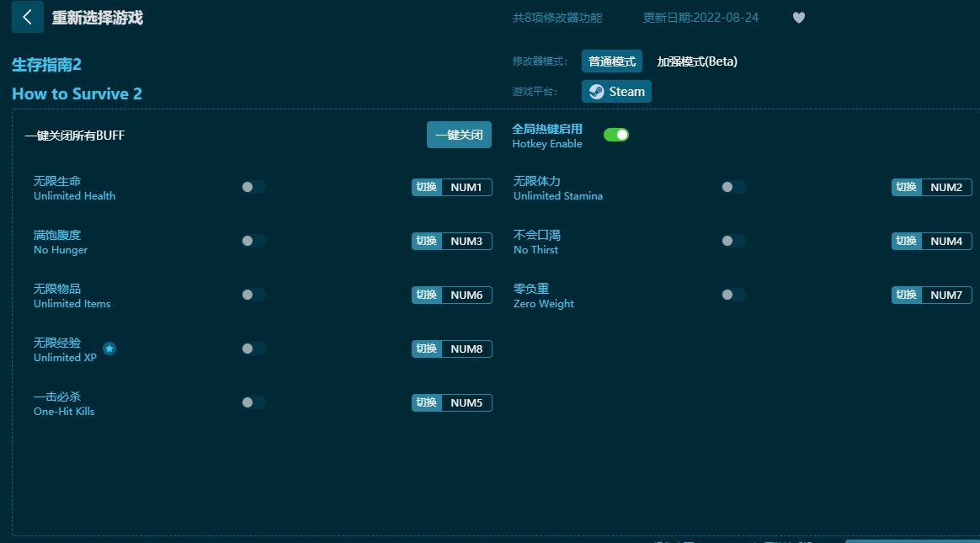Image resolution: width=980 pixels, height=543 pixels.
Task: Enable the No Hunger toggle
Action: click(x=253, y=241)
